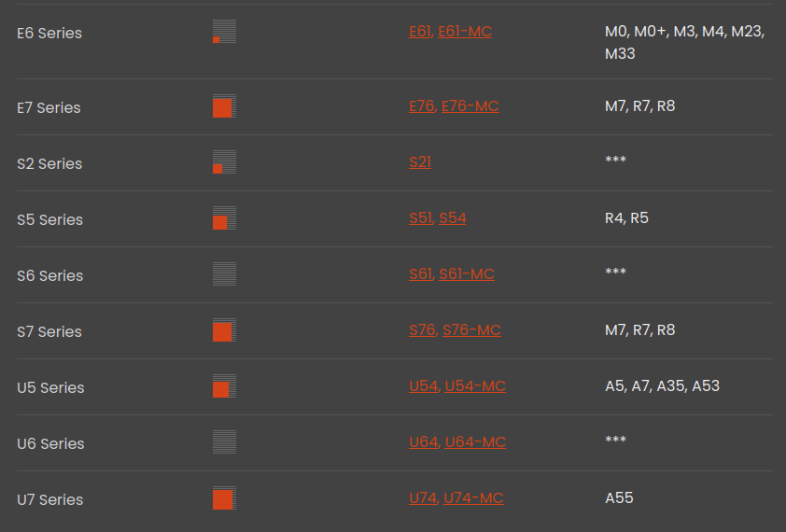Image resolution: width=786 pixels, height=532 pixels.
Task: Open the E61 core link
Action: point(420,32)
